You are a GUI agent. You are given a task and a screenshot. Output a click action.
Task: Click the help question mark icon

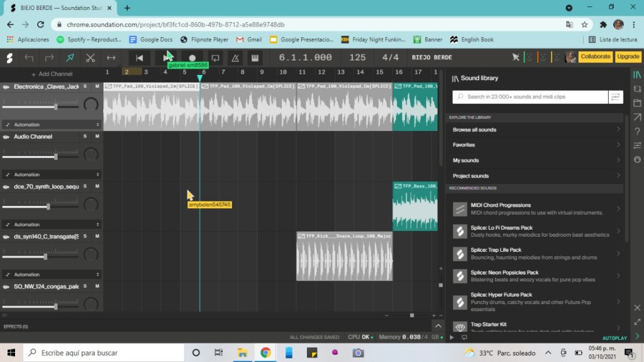[637, 132]
